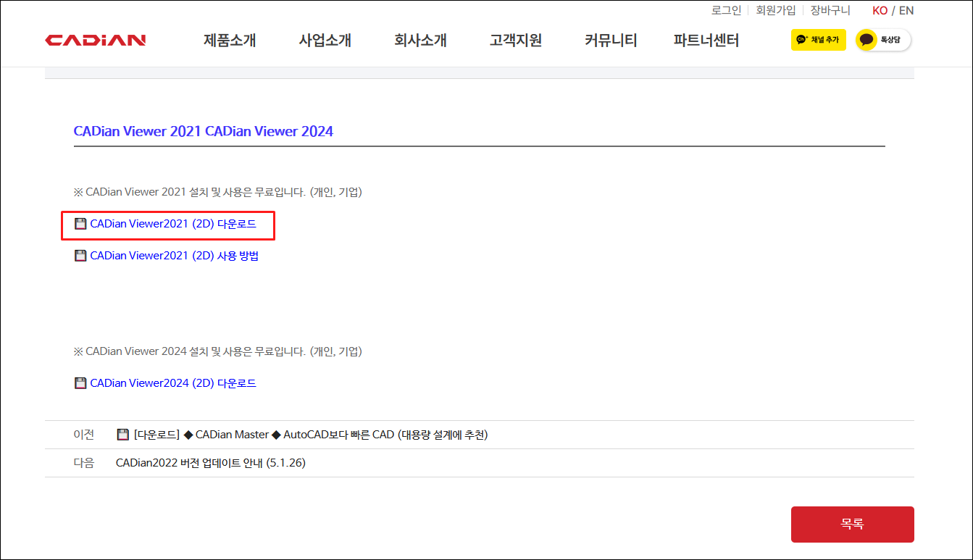Click the 이전 label

pyautogui.click(x=84, y=435)
